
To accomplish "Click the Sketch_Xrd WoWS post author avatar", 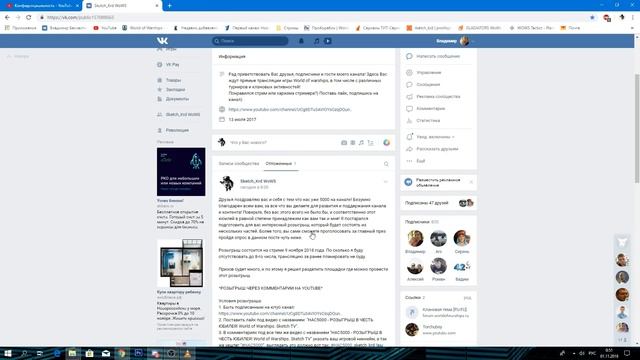I will tap(227, 184).
